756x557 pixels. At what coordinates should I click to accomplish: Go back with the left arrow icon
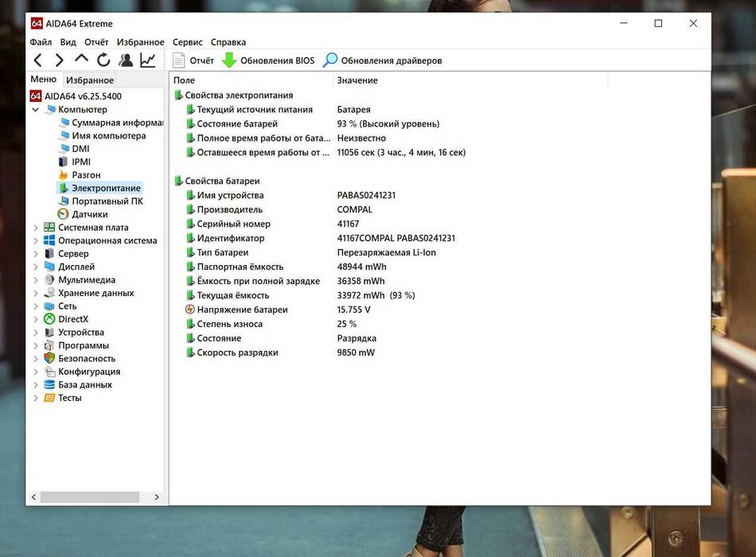click(38, 60)
